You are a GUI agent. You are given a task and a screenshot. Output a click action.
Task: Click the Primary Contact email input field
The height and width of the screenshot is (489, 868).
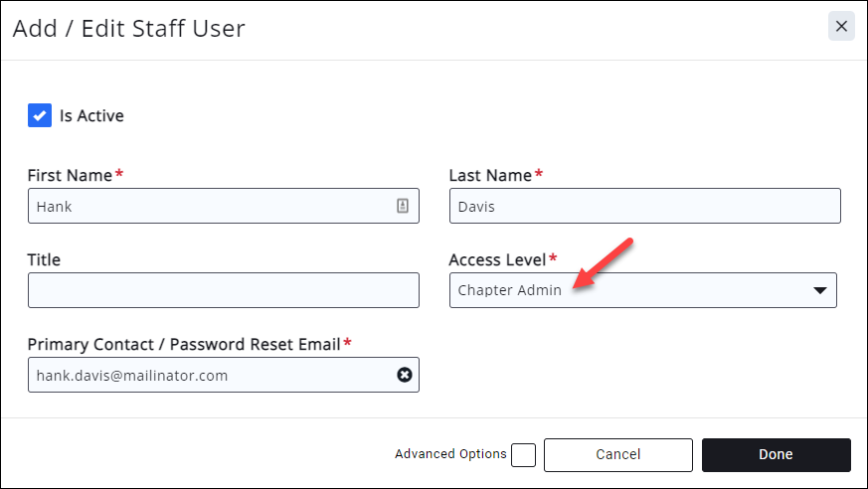pos(209,375)
